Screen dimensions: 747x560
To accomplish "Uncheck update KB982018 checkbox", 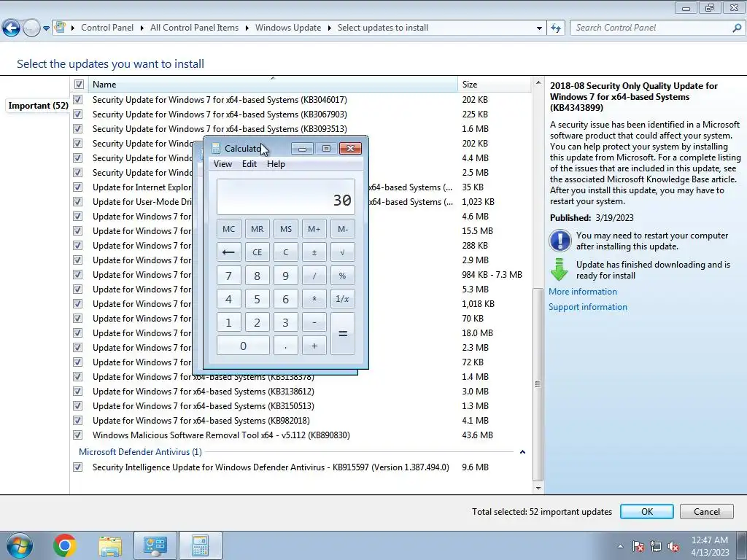I will (x=77, y=421).
